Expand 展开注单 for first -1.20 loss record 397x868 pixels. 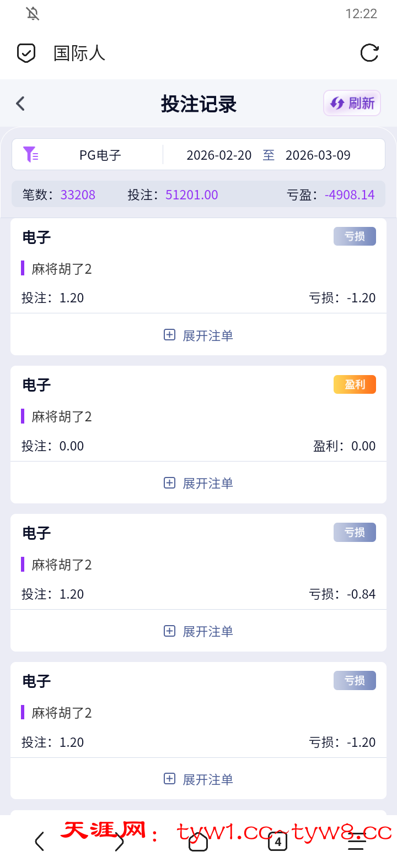pos(198,335)
